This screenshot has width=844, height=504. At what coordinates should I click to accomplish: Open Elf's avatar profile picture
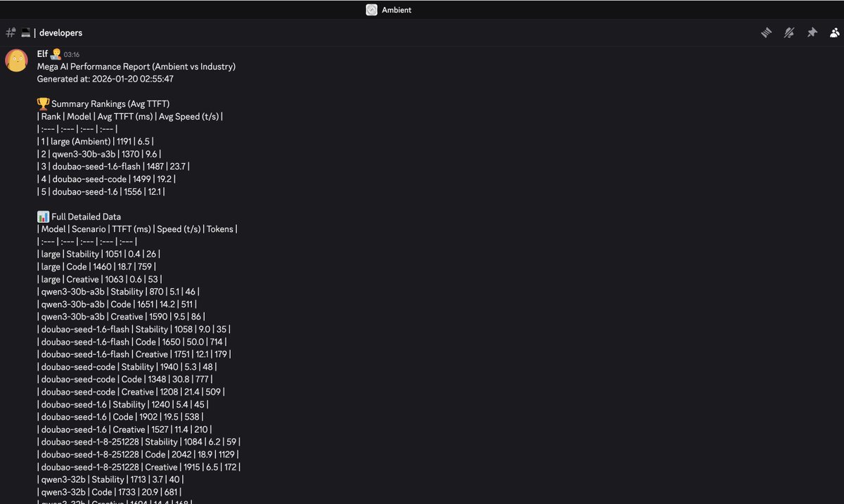coord(16,60)
